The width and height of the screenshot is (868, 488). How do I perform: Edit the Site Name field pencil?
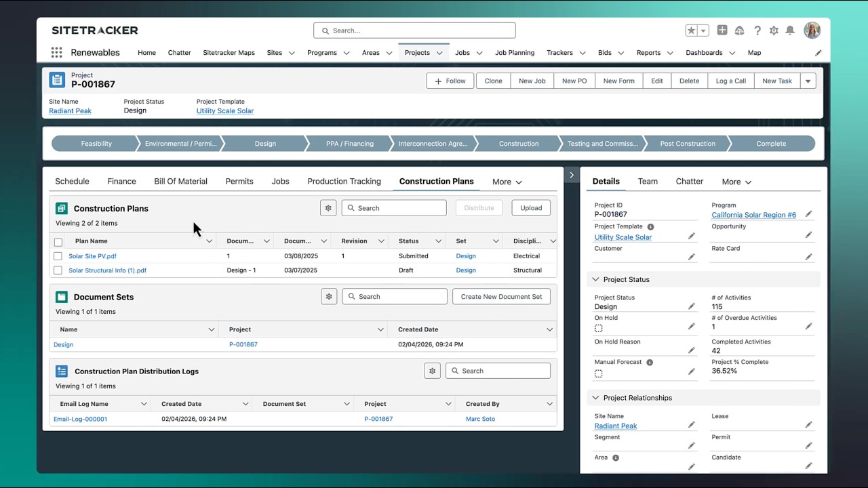(x=691, y=425)
